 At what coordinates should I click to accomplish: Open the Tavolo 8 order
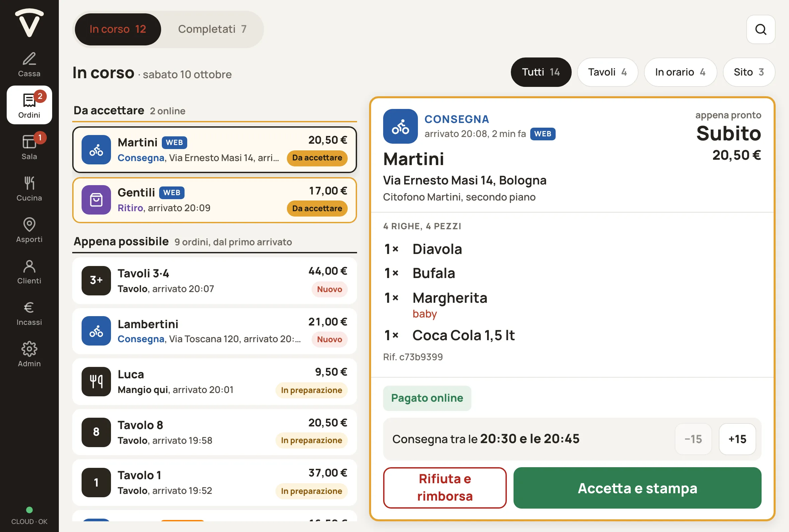pos(215,432)
